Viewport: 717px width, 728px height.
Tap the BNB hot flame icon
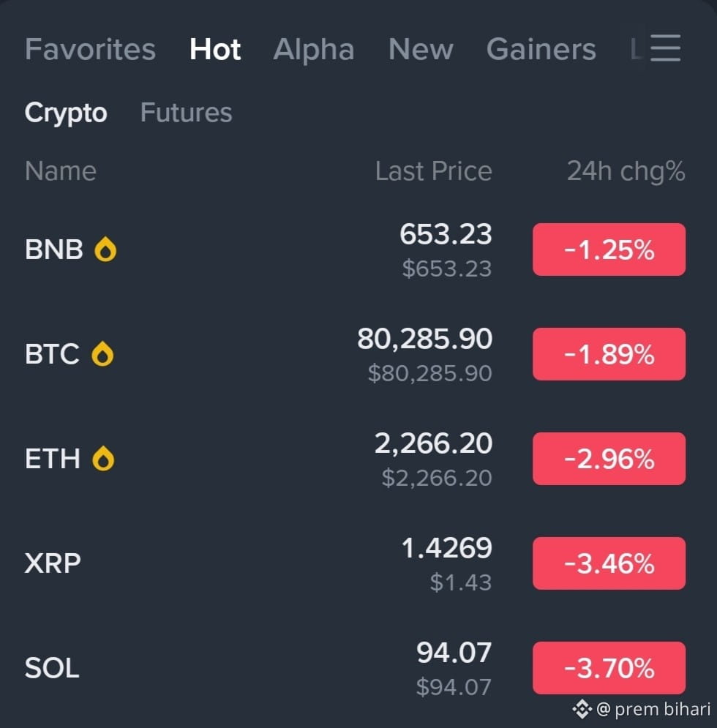pyautogui.click(x=105, y=249)
